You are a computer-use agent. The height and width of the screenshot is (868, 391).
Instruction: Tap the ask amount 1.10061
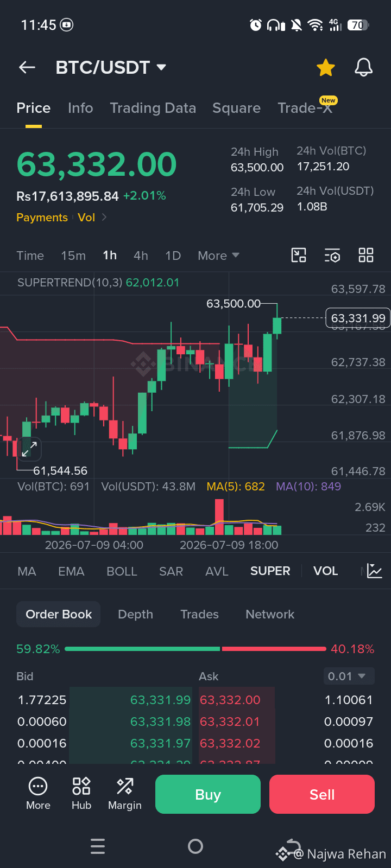[x=349, y=700]
